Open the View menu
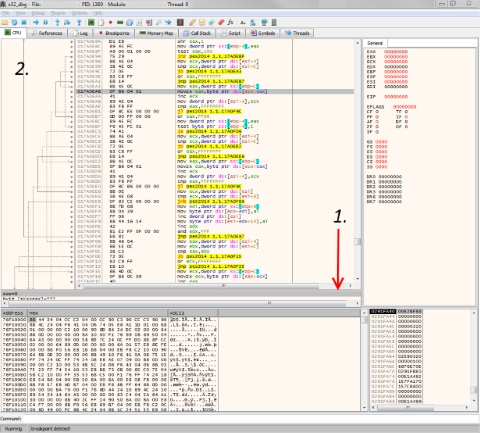The image size is (480, 433). (20, 13)
